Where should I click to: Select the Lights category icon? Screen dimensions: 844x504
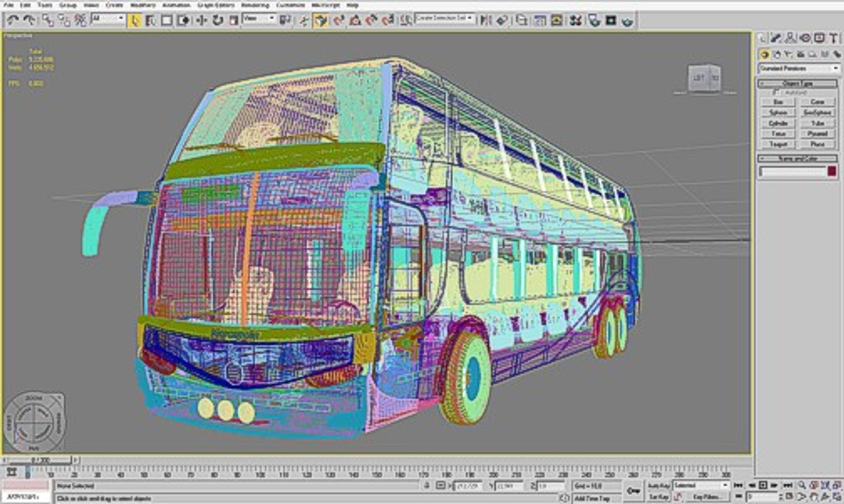click(789, 55)
